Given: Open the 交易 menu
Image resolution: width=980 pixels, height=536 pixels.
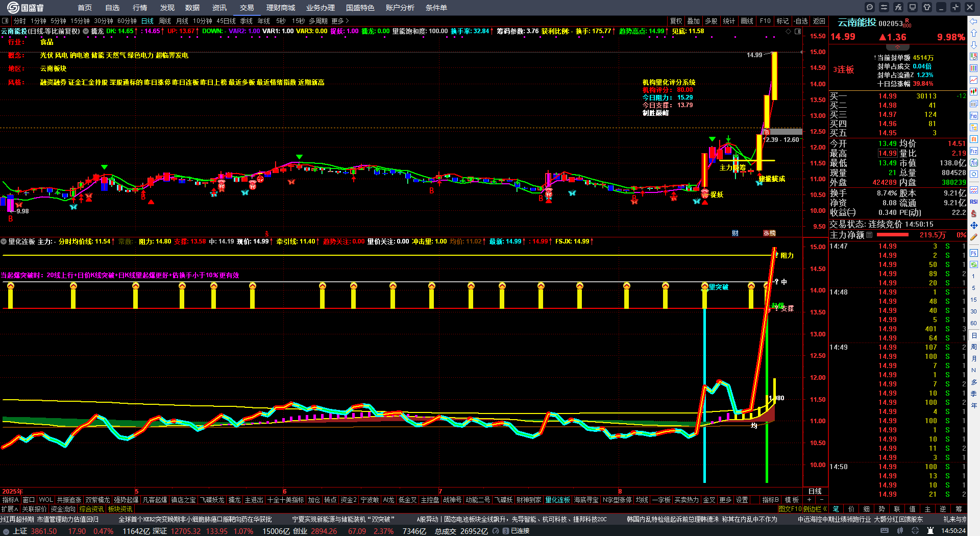Looking at the screenshot, I should 247,8.
